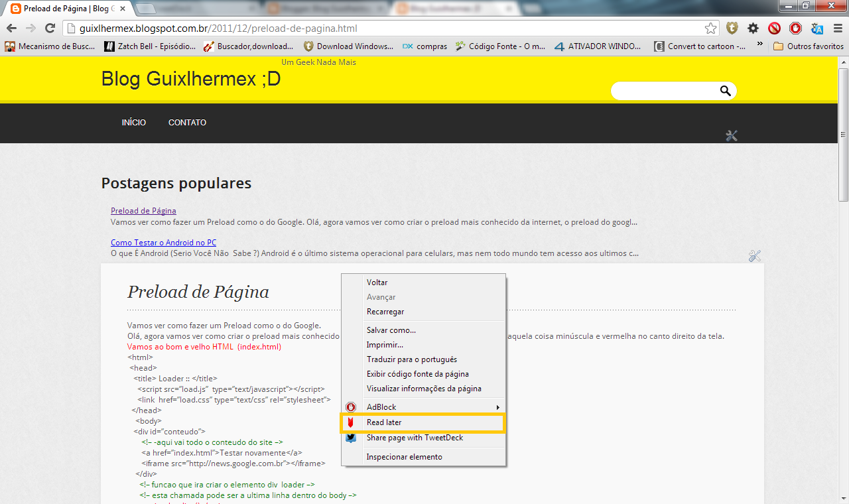The width and height of the screenshot is (849, 504).
Task: Open the Chrome menu icon
Action: (836, 29)
